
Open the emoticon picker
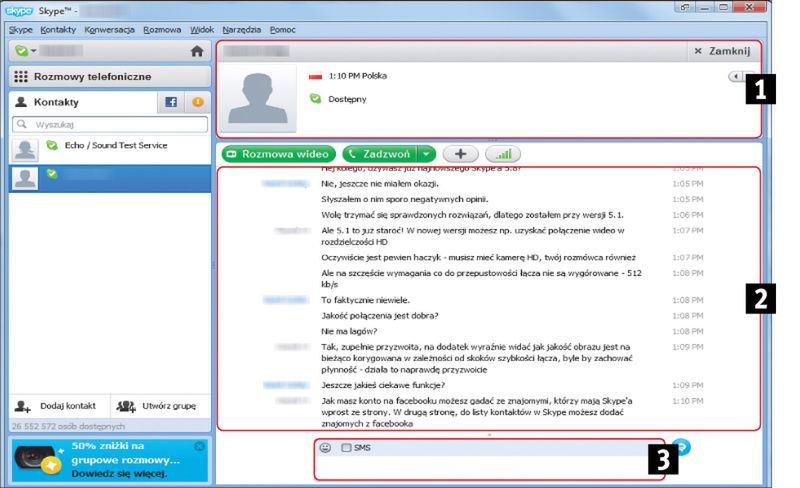[x=325, y=448]
